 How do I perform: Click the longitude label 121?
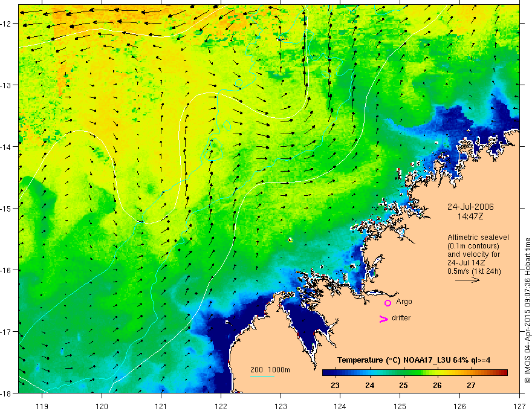coord(161,406)
